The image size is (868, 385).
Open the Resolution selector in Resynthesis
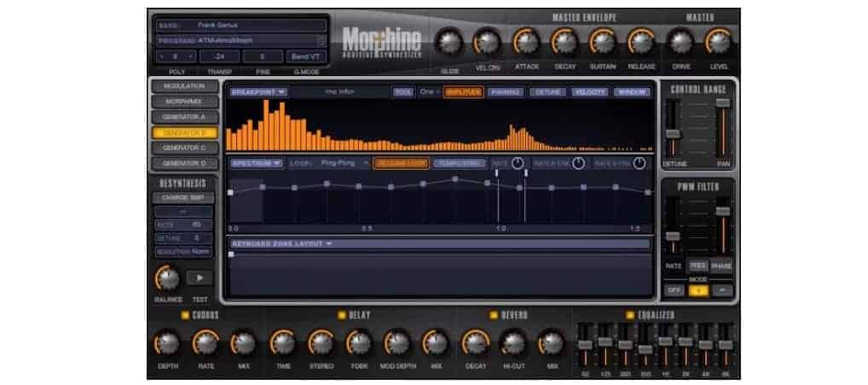(183, 252)
